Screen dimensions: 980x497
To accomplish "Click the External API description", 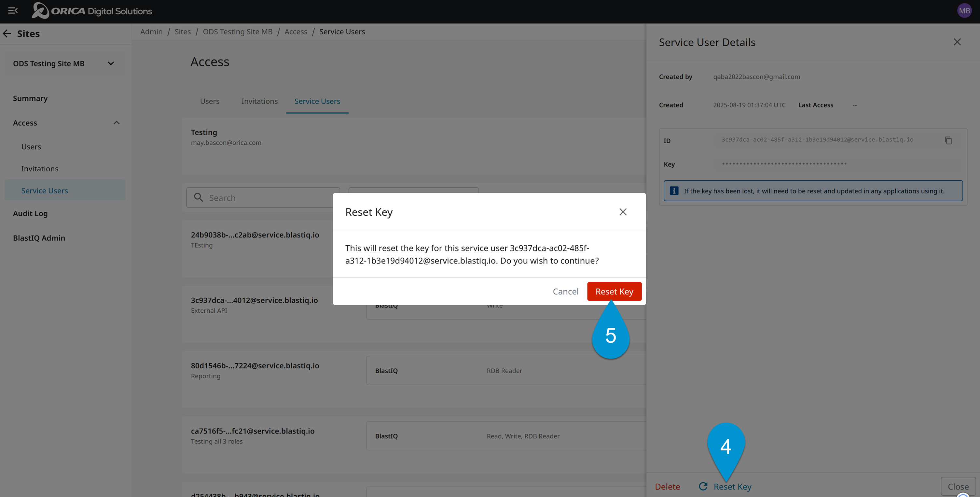I will 209,310.
